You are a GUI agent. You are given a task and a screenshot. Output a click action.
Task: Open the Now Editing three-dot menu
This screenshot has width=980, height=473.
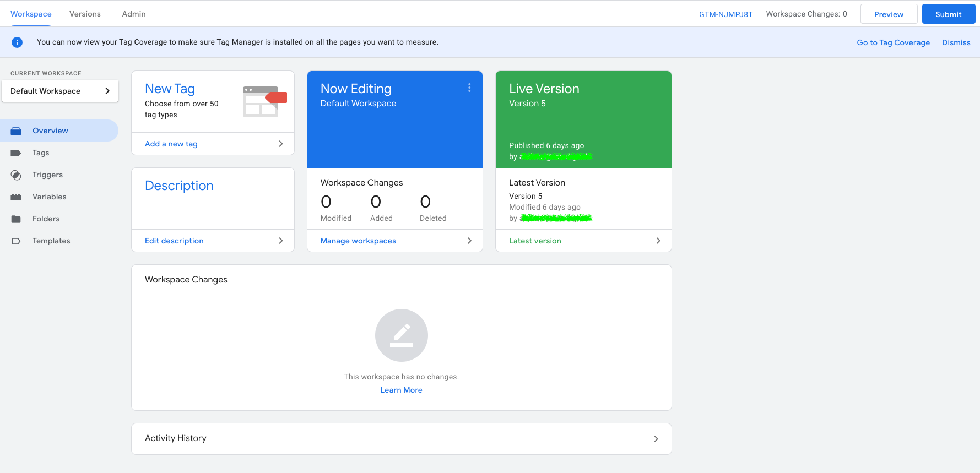click(469, 88)
